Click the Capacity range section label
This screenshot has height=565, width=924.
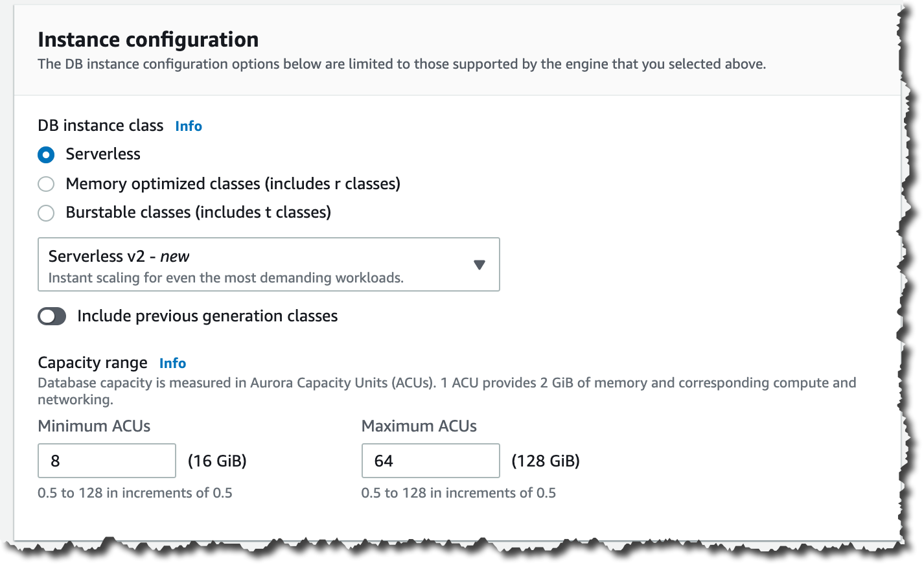pyautogui.click(x=93, y=363)
